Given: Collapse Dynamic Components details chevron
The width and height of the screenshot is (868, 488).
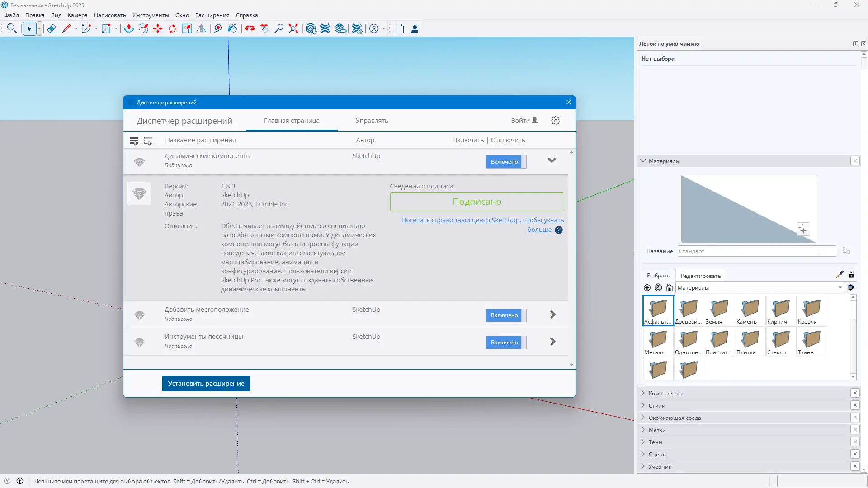Looking at the screenshot, I should pyautogui.click(x=552, y=160).
